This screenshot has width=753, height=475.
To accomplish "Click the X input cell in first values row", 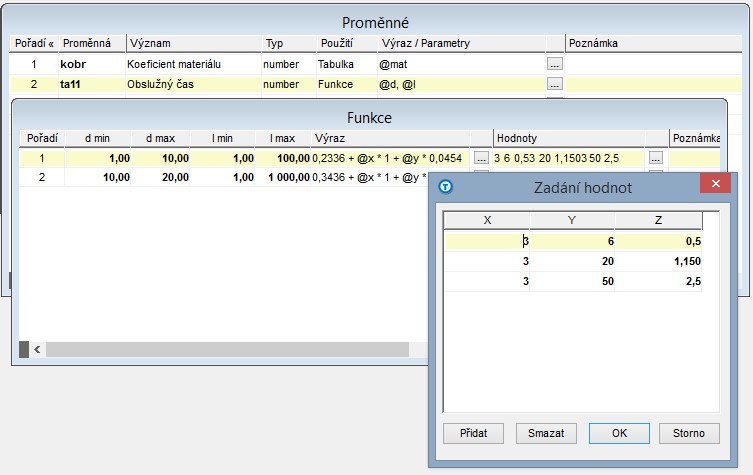I will (487, 241).
